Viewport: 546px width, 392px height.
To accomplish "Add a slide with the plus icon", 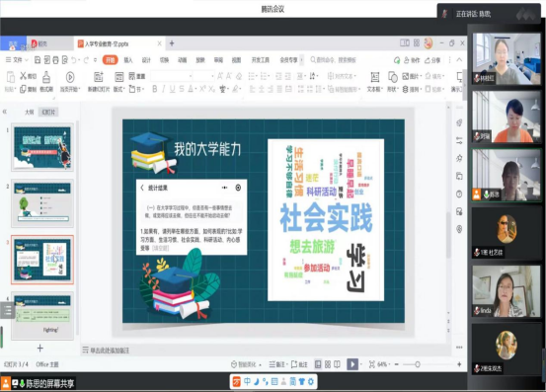I will (x=40, y=349).
